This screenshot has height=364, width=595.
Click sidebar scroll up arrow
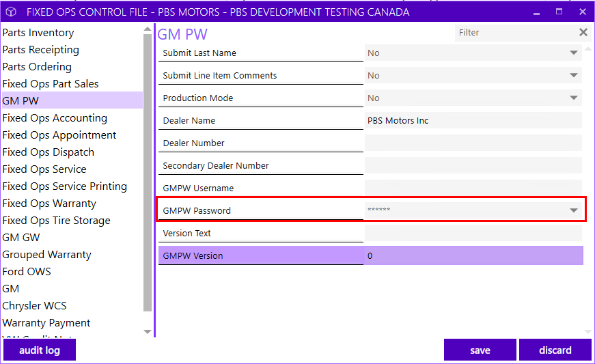(x=148, y=29)
